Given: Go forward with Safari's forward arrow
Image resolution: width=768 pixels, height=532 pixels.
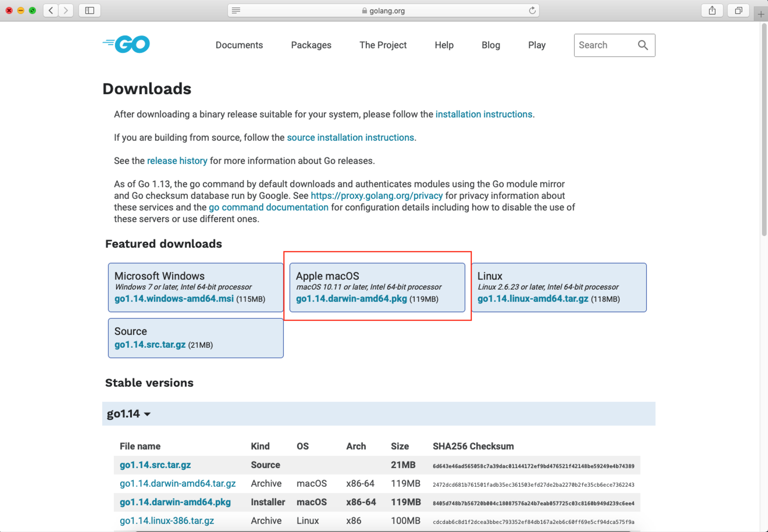Looking at the screenshot, I should click(66, 10).
